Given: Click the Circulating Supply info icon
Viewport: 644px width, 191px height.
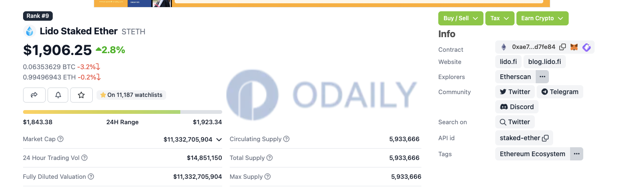Looking at the screenshot, I should point(286,139).
